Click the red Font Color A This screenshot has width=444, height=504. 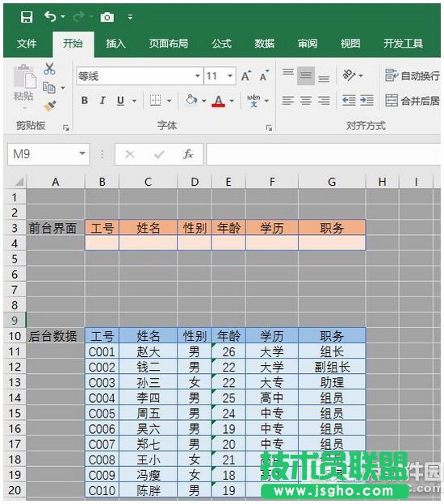coord(219,101)
